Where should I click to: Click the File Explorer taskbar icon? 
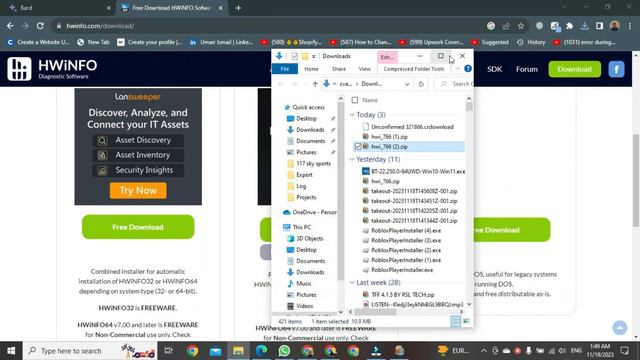coord(238,351)
